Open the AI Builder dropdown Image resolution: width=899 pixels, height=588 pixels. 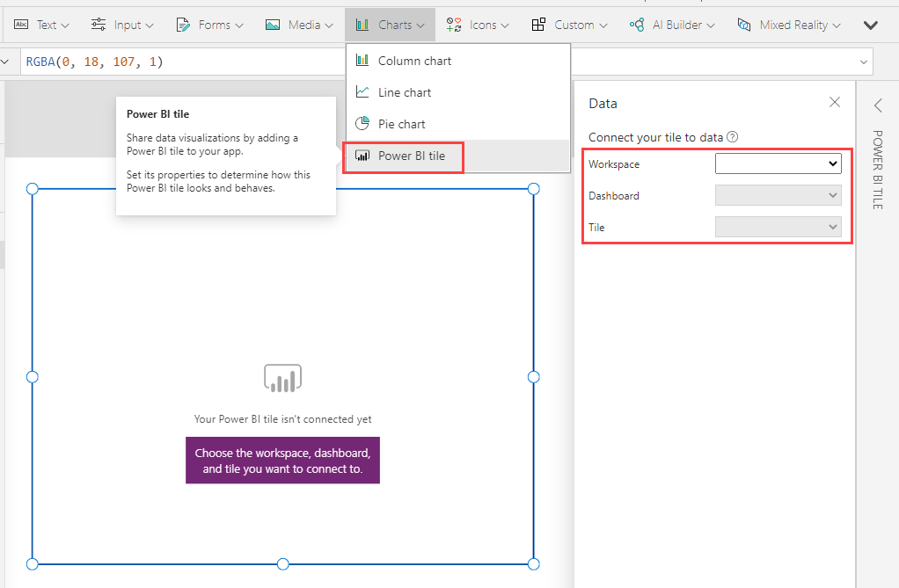tap(672, 25)
